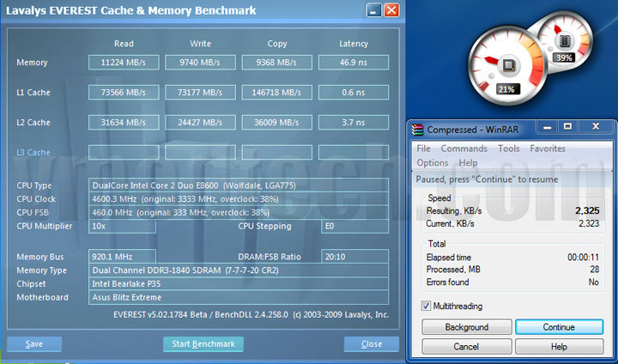Toggle the Multithreading checkbox
The height and width of the screenshot is (364, 618).
tap(426, 306)
